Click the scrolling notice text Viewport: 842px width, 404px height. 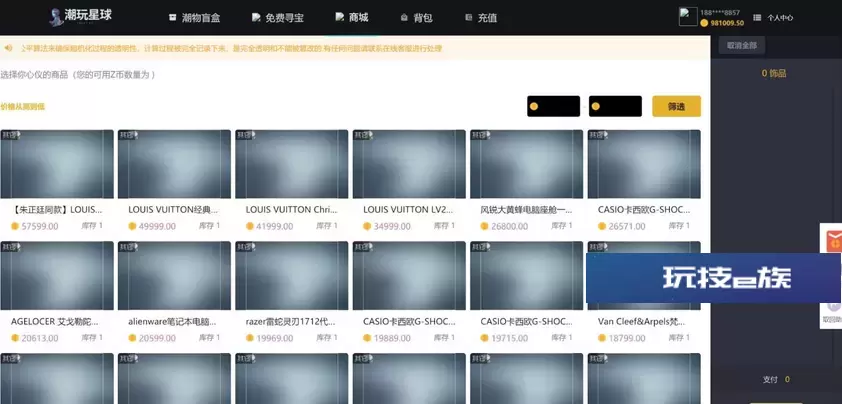coord(231,48)
